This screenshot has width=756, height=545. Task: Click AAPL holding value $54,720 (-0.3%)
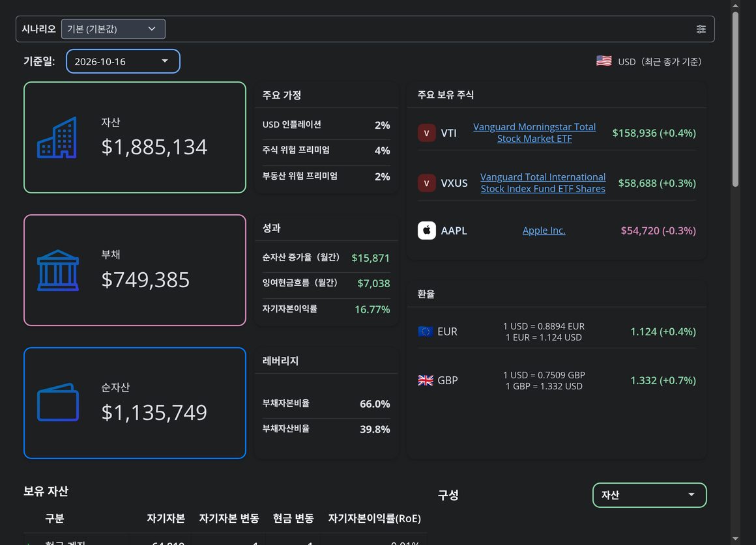(x=658, y=231)
